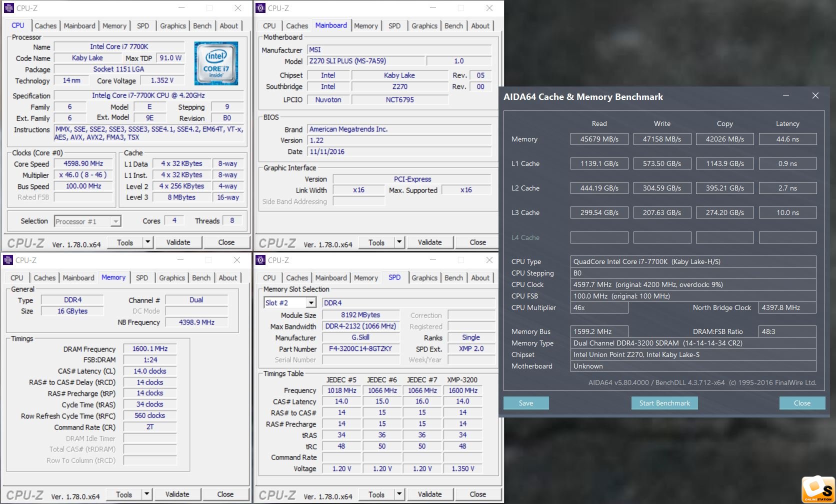Select the SPD tab in the Memory window
Image resolution: width=836 pixels, height=504 pixels.
click(142, 277)
